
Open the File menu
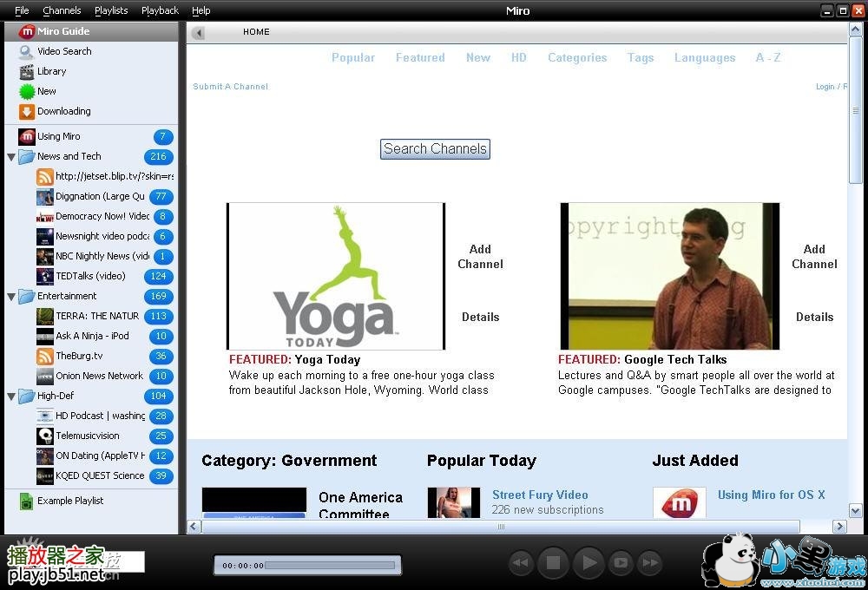pyautogui.click(x=22, y=10)
